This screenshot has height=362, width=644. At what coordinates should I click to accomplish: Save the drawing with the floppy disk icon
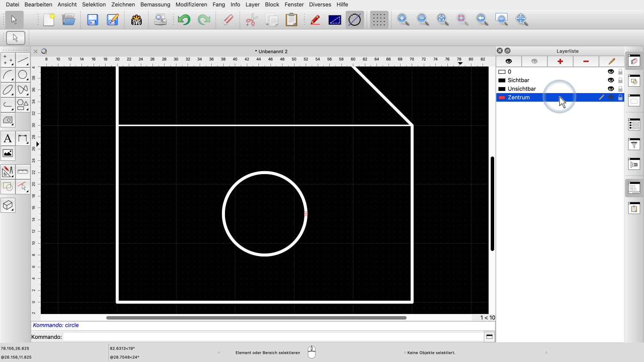click(x=93, y=20)
